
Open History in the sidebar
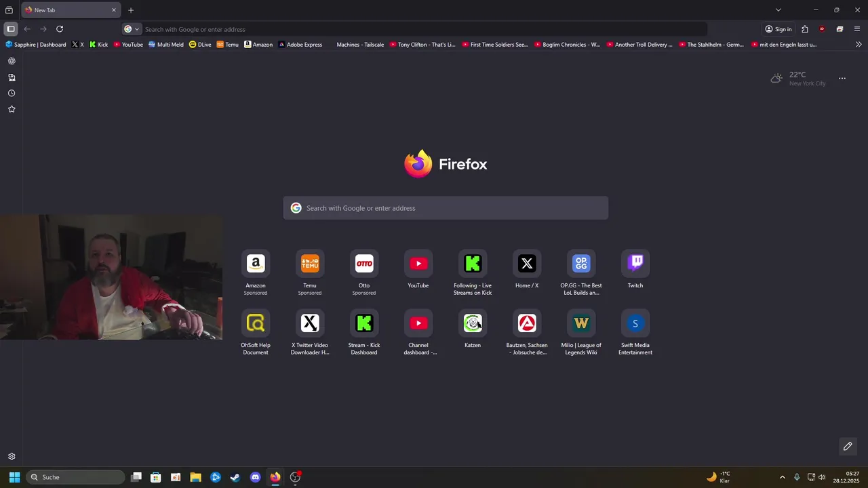[x=12, y=94]
